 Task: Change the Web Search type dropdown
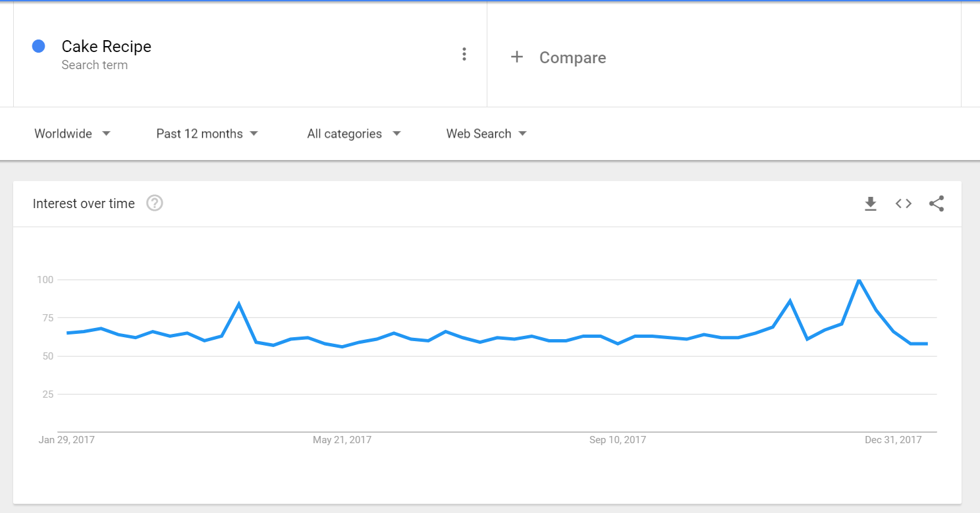click(x=486, y=134)
